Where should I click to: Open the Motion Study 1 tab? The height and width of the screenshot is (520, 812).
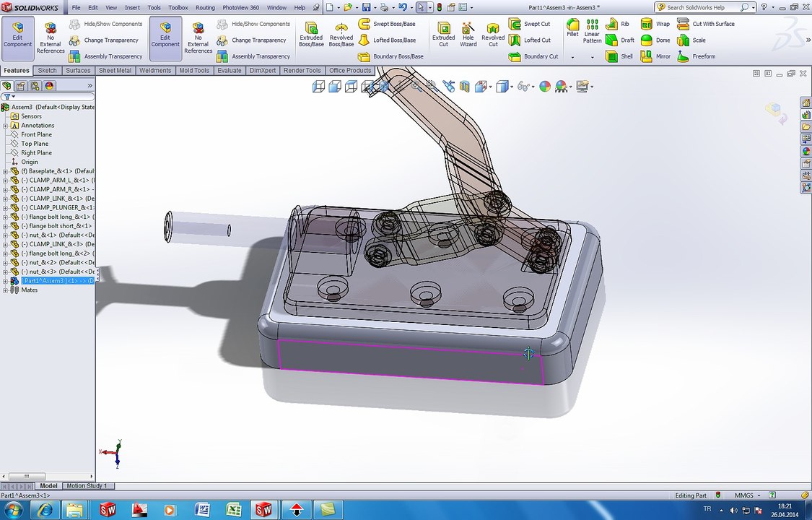[x=87, y=486]
